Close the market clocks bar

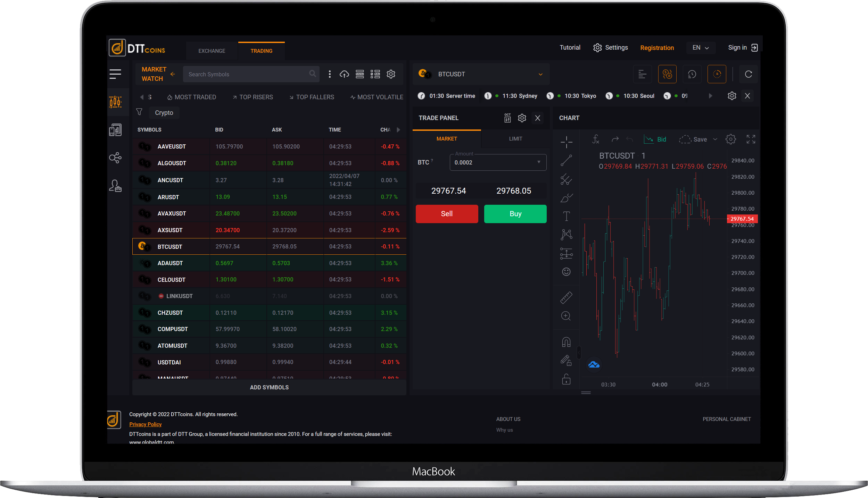747,96
